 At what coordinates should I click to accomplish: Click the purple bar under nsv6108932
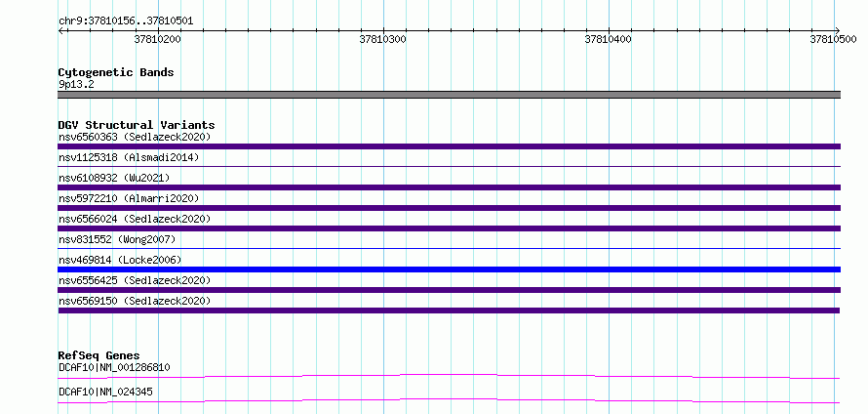449,187
